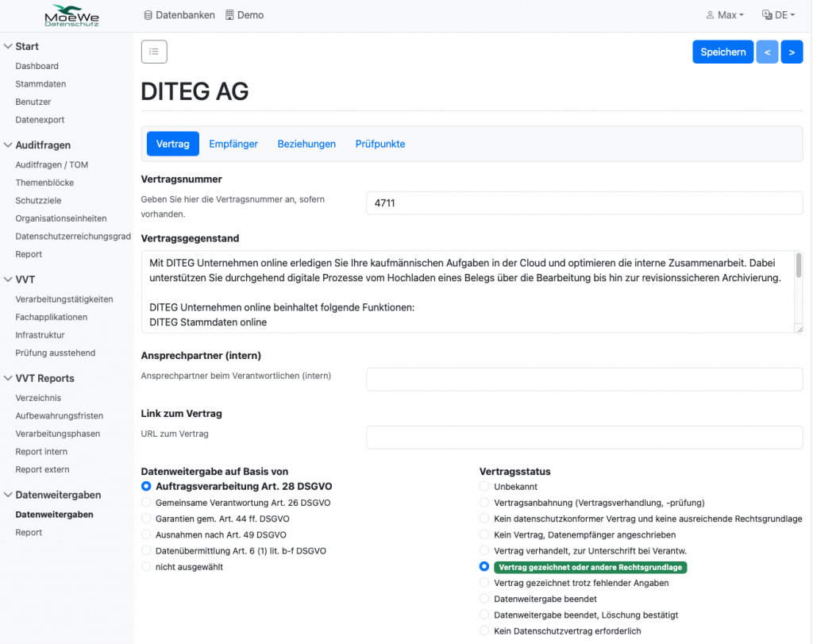Go to previous record with left arrow
The image size is (813, 644).
766,52
